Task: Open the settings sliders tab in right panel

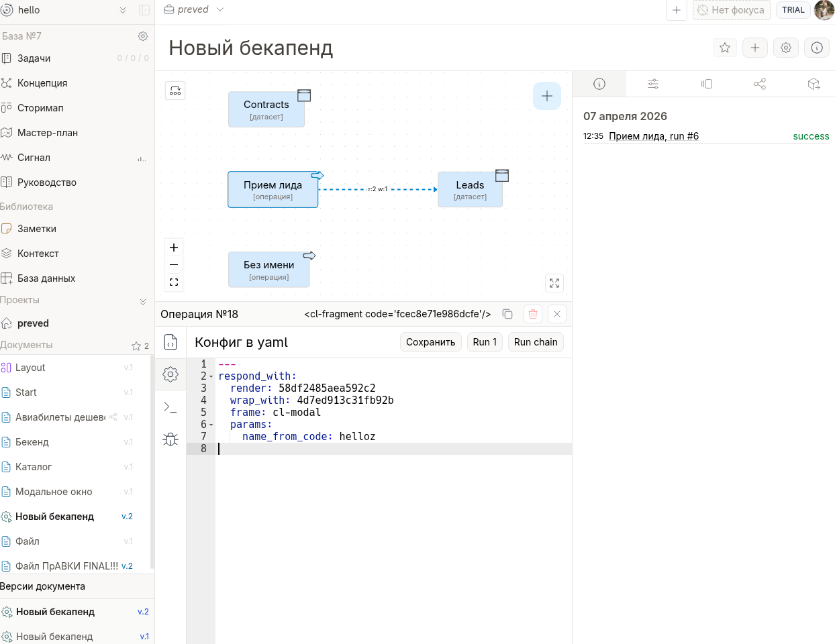Action: pyautogui.click(x=653, y=84)
